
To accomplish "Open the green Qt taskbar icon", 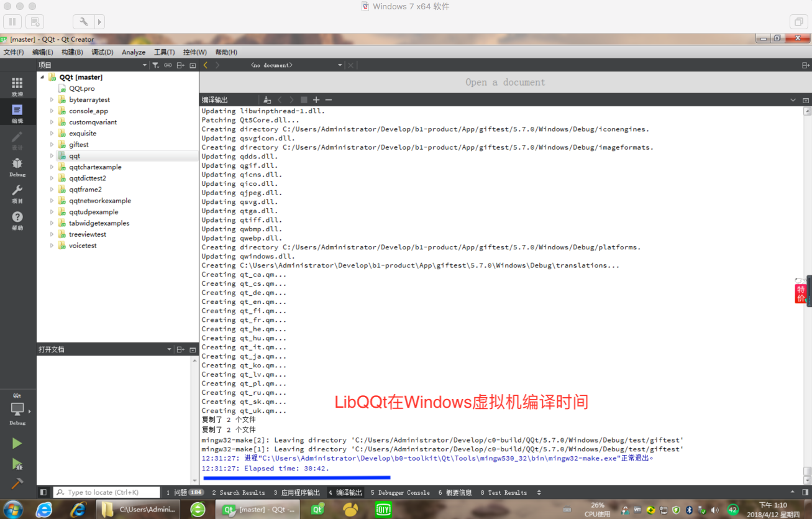I will (x=318, y=510).
